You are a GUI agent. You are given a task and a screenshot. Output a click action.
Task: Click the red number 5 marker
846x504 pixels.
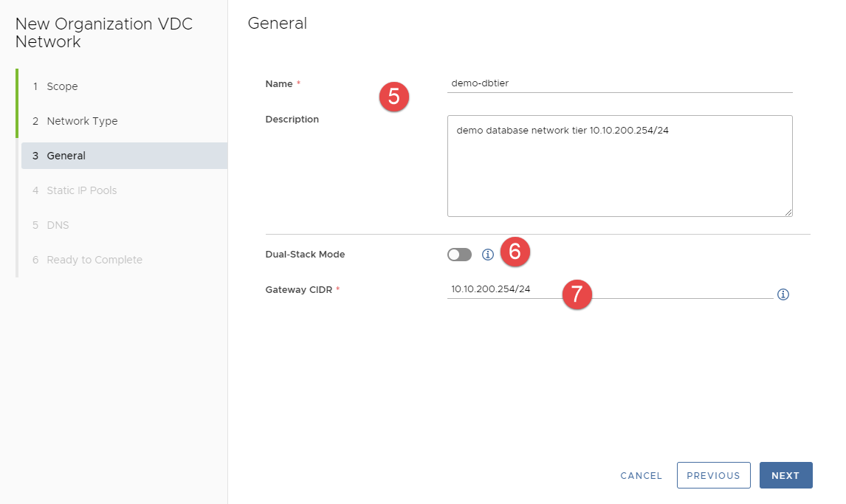pyautogui.click(x=393, y=97)
